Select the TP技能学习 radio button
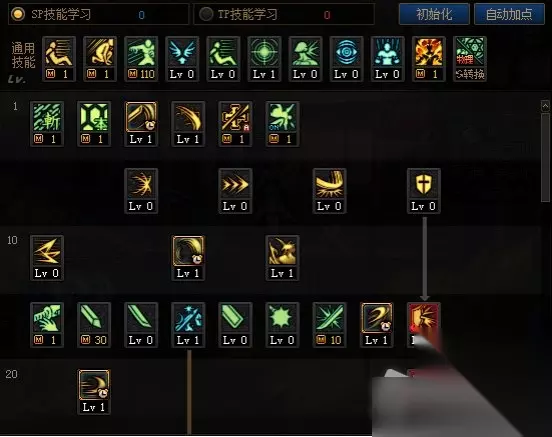This screenshot has height=437, width=552. coord(206,14)
